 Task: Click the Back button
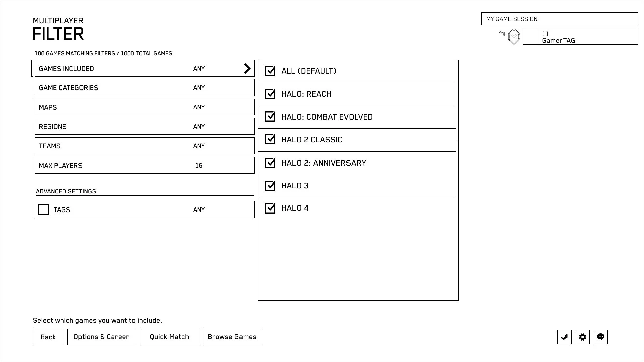[49, 337]
